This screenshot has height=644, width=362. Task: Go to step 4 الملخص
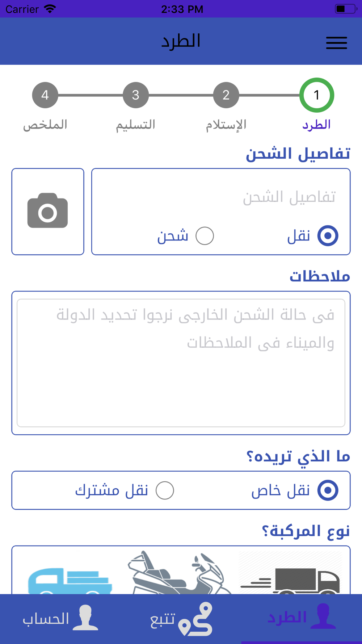(45, 95)
